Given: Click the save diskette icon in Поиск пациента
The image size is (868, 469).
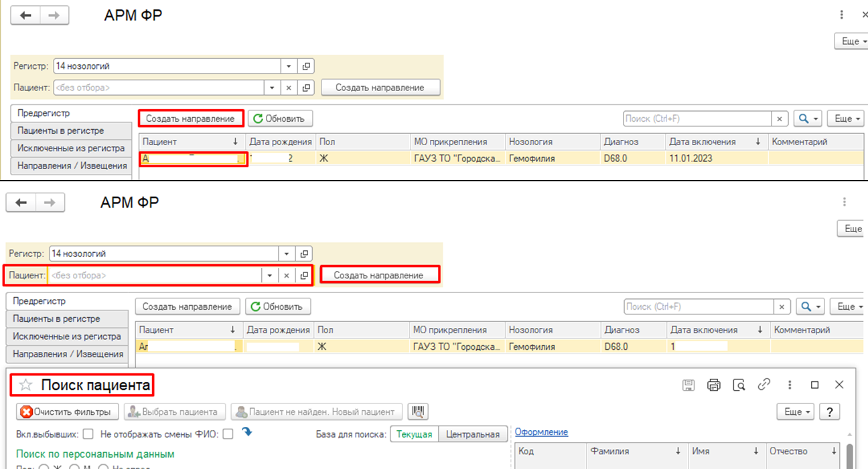Looking at the screenshot, I should (x=688, y=385).
